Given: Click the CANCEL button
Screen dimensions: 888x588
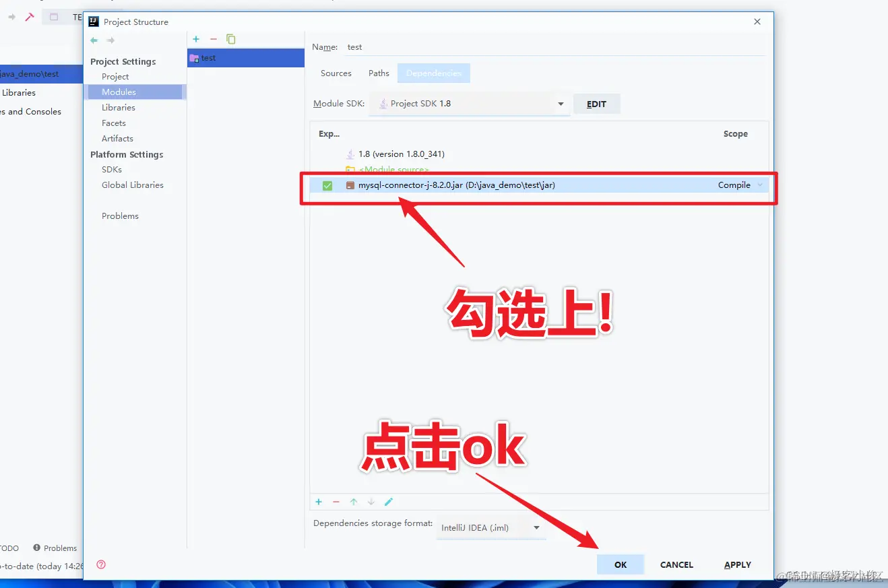Looking at the screenshot, I should coord(676,565).
